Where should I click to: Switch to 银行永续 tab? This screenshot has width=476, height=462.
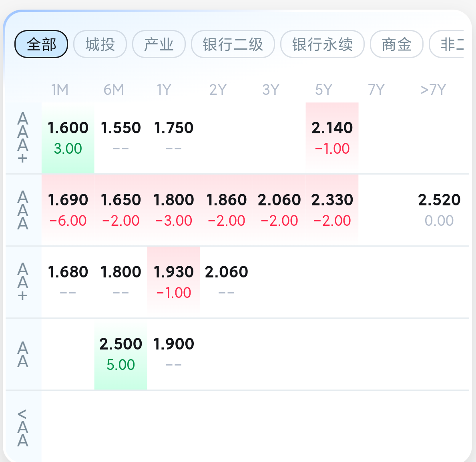pos(322,44)
